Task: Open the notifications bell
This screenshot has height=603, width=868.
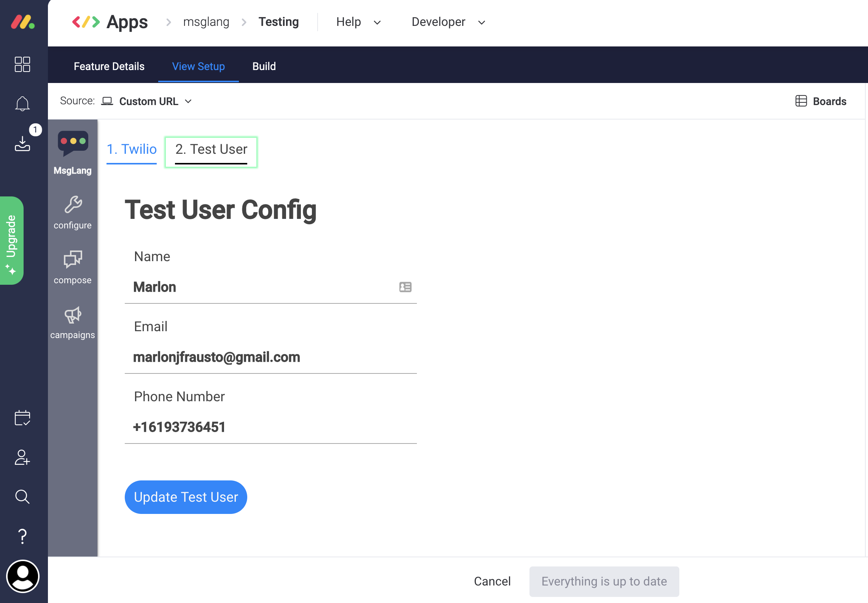Action: (x=22, y=104)
